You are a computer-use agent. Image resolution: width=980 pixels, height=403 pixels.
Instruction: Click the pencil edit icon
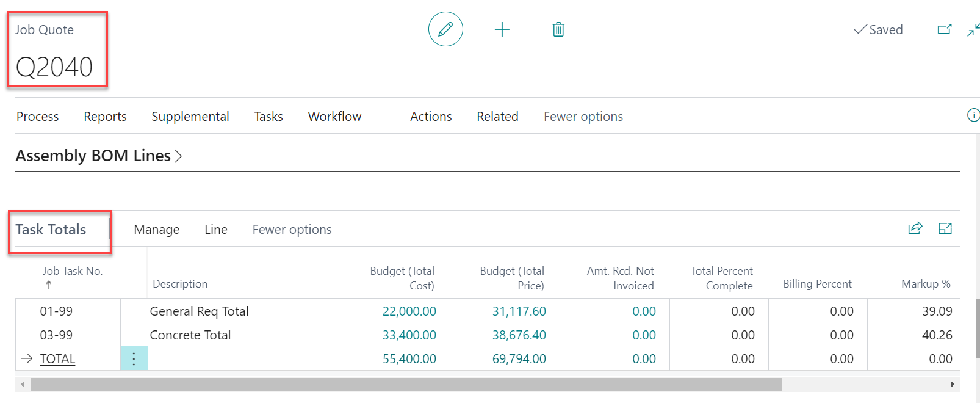445,29
